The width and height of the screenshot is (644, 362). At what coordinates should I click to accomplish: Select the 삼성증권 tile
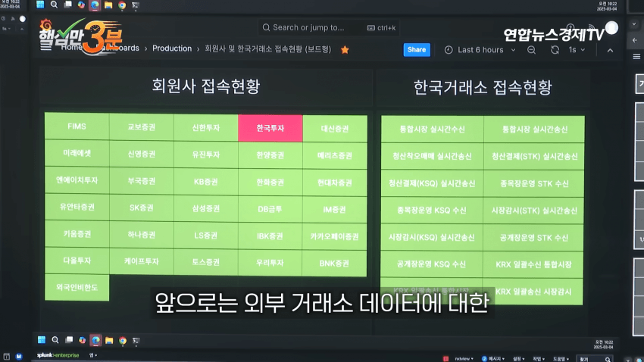point(206,208)
